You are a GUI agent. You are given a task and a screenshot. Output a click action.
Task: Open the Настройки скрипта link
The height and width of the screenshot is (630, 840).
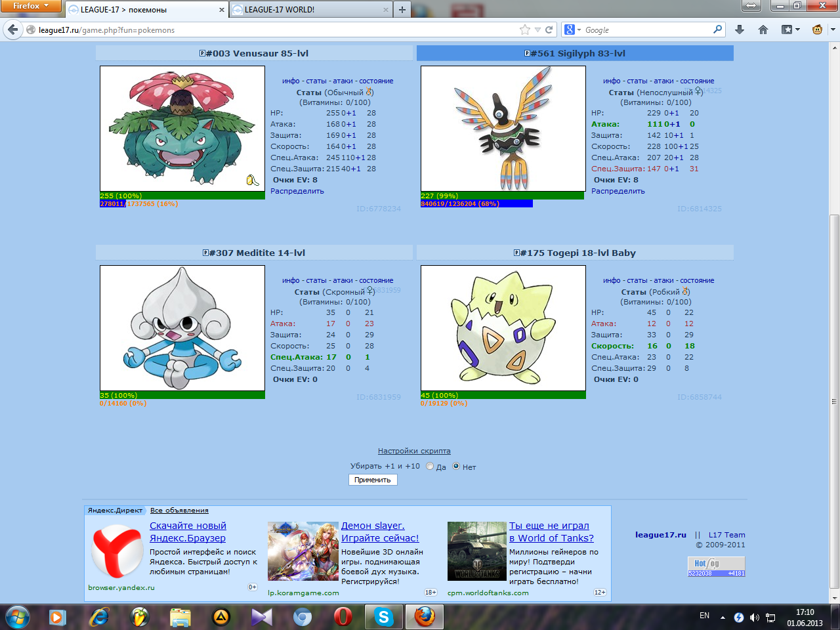click(414, 451)
